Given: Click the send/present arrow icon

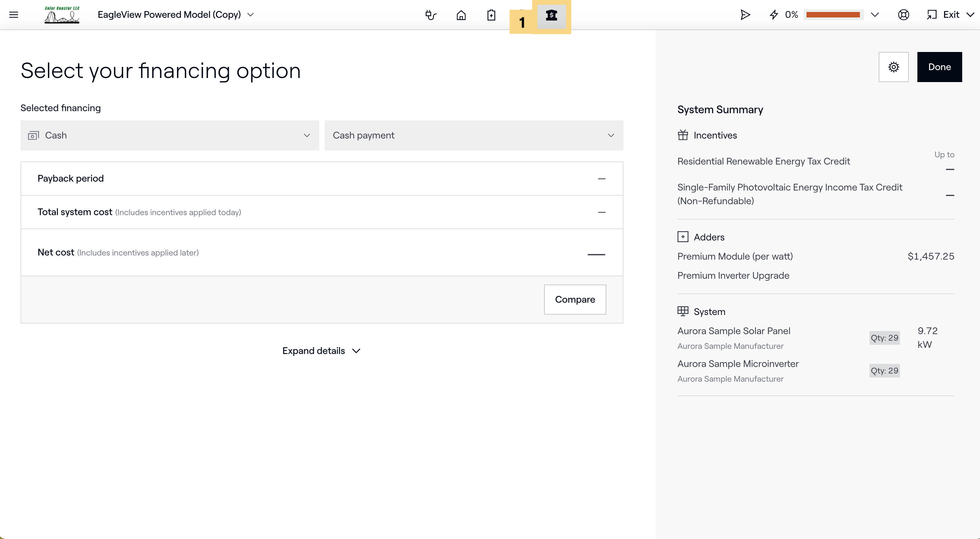Looking at the screenshot, I should pos(745,15).
